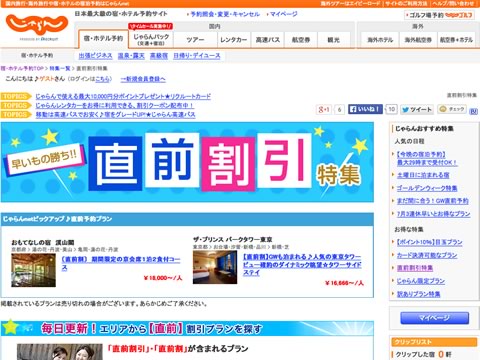Viewport: 480px width, 360px height.
Task: Open the 航空券 tab
Action: pyautogui.click(x=301, y=40)
